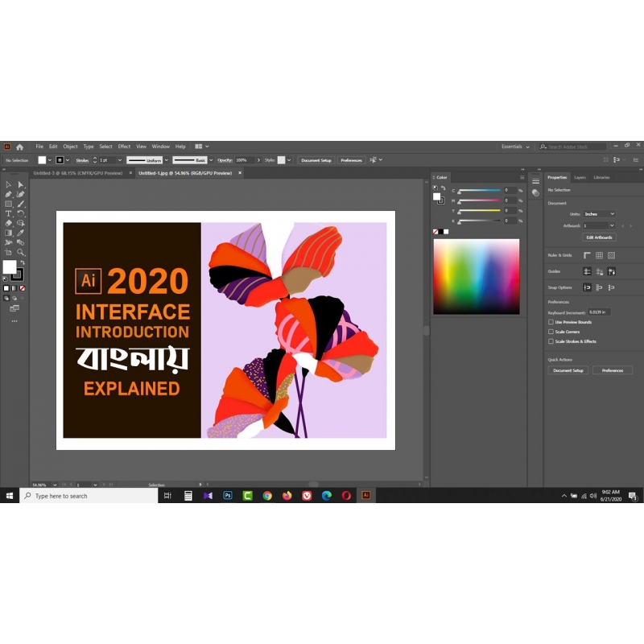The width and height of the screenshot is (644, 644).
Task: Open fill color dropdown in control bar
Action: 50,160
